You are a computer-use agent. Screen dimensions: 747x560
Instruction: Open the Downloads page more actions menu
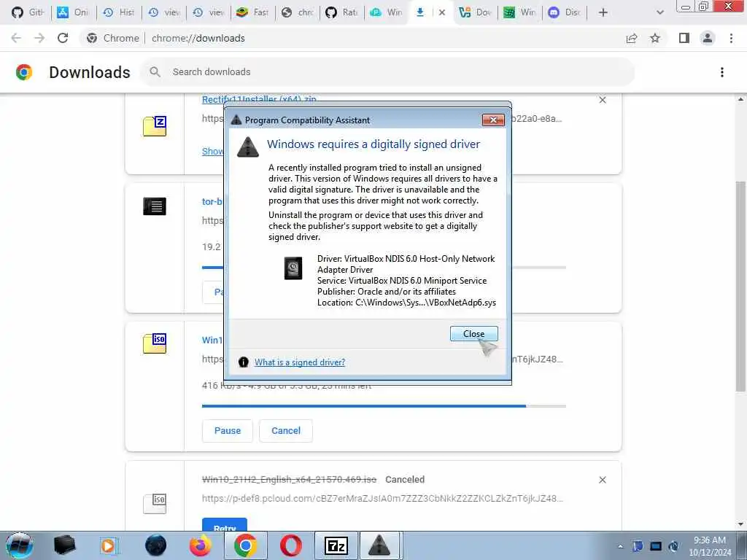[721, 72]
